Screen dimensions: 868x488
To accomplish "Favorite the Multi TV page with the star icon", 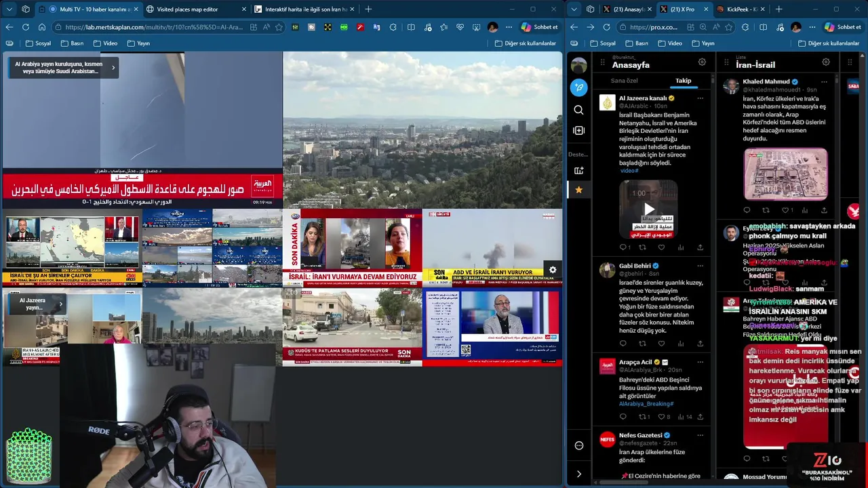I will click(279, 27).
